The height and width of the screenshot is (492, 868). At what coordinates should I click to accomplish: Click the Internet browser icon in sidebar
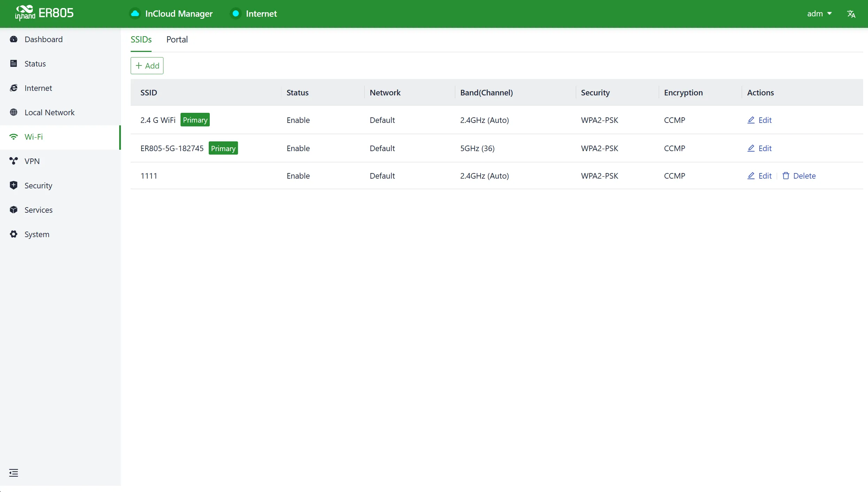tap(14, 88)
